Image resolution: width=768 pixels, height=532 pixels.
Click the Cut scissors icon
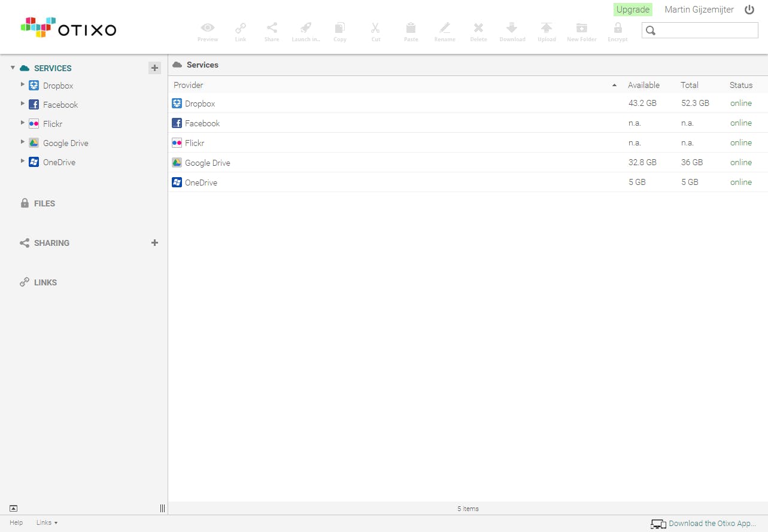pyautogui.click(x=375, y=28)
